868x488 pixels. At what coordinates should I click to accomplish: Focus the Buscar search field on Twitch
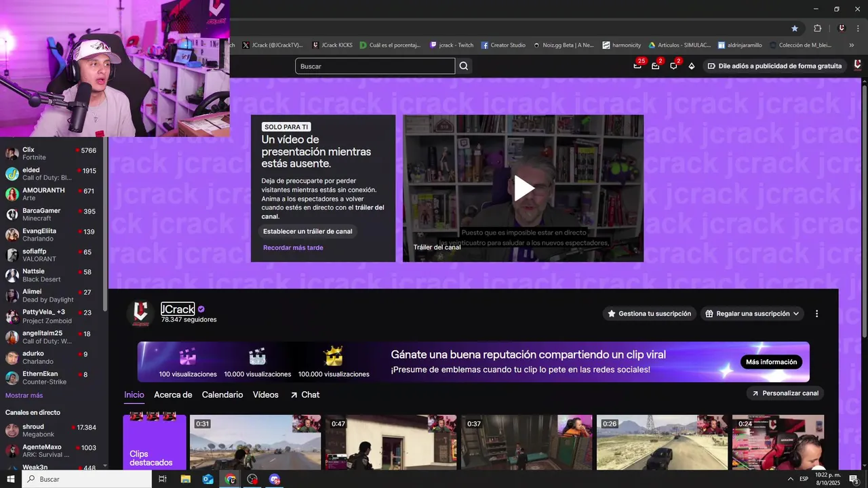coord(375,66)
